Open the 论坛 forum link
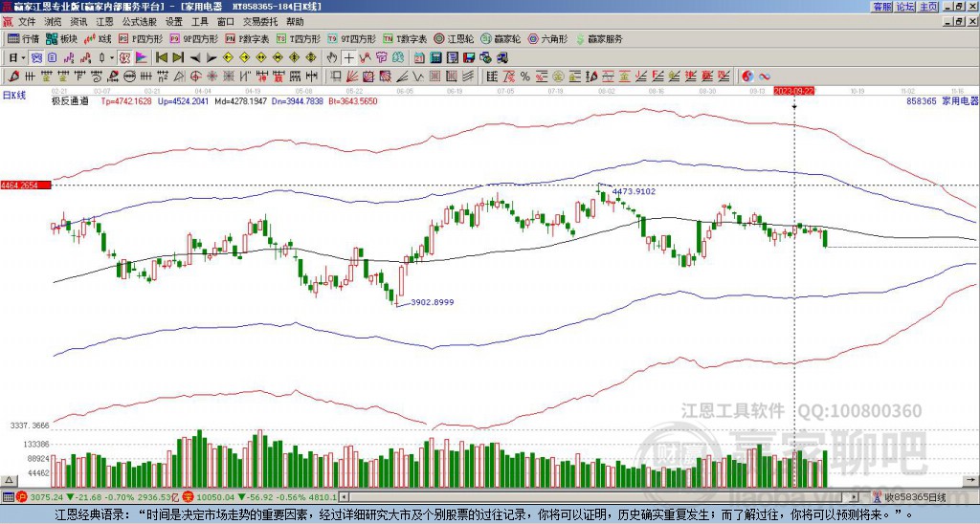Viewport: 980px width, 524px height. tap(905, 7)
